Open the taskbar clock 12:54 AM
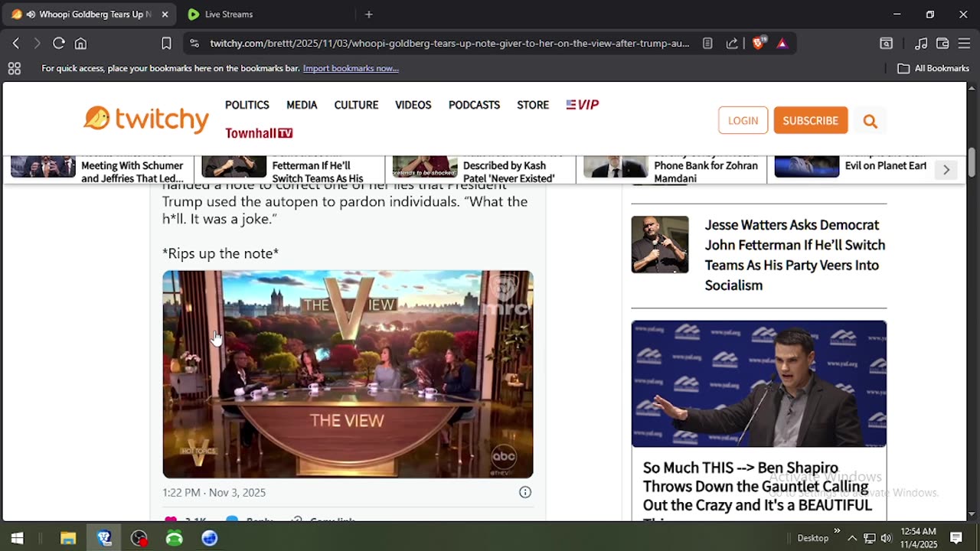Image resolution: width=980 pixels, height=551 pixels. click(918, 538)
